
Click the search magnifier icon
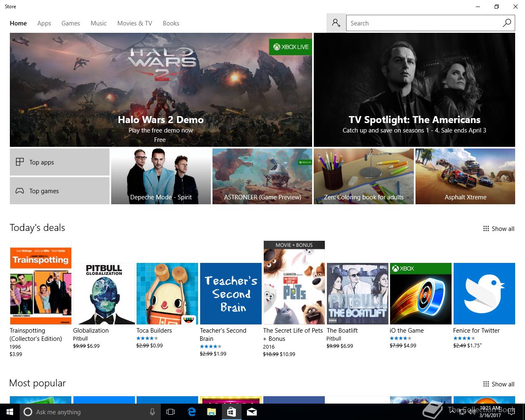507,23
